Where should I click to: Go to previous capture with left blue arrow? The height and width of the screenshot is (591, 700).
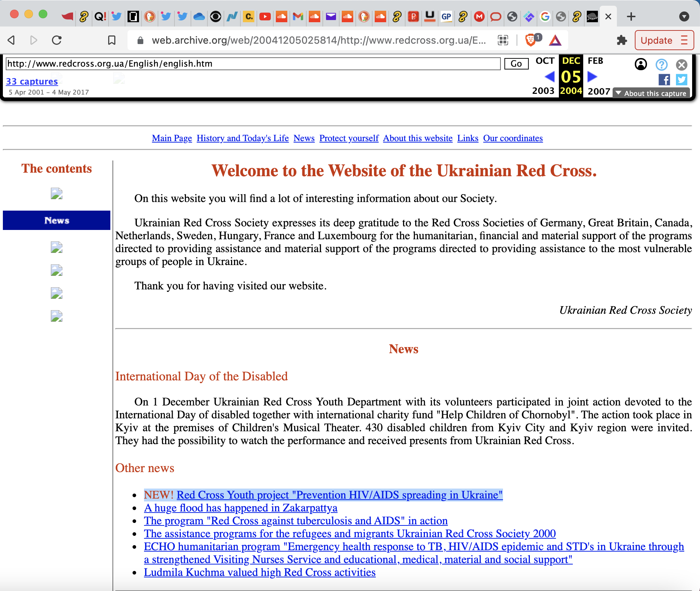click(550, 76)
